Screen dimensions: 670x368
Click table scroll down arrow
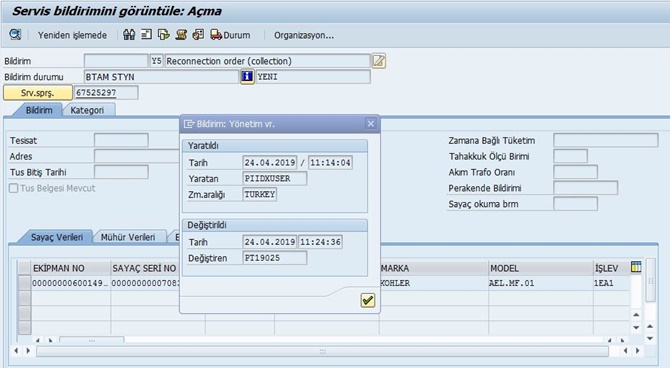(x=636, y=327)
